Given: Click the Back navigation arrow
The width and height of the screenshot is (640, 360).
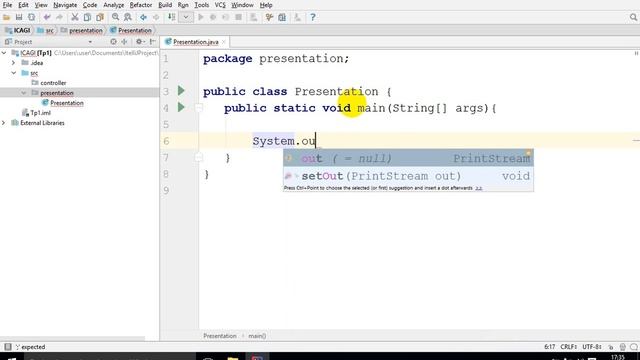Looking at the screenshot, I should point(143,17).
